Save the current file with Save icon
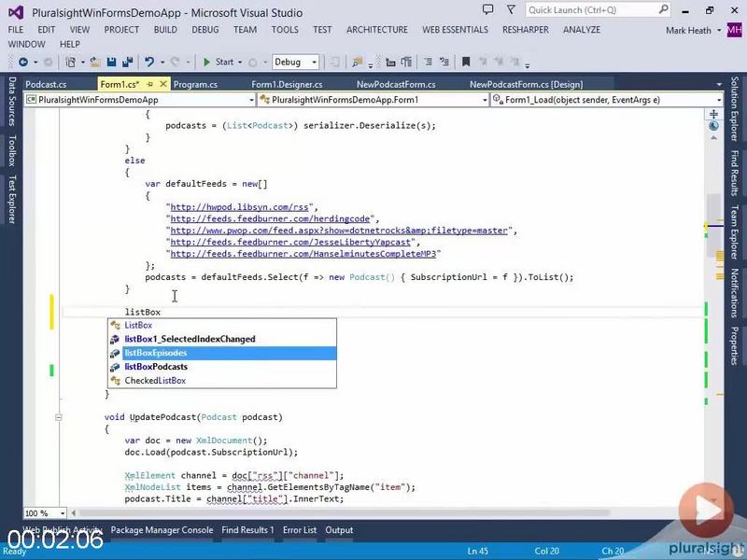This screenshot has height=560, width=747. (111, 62)
